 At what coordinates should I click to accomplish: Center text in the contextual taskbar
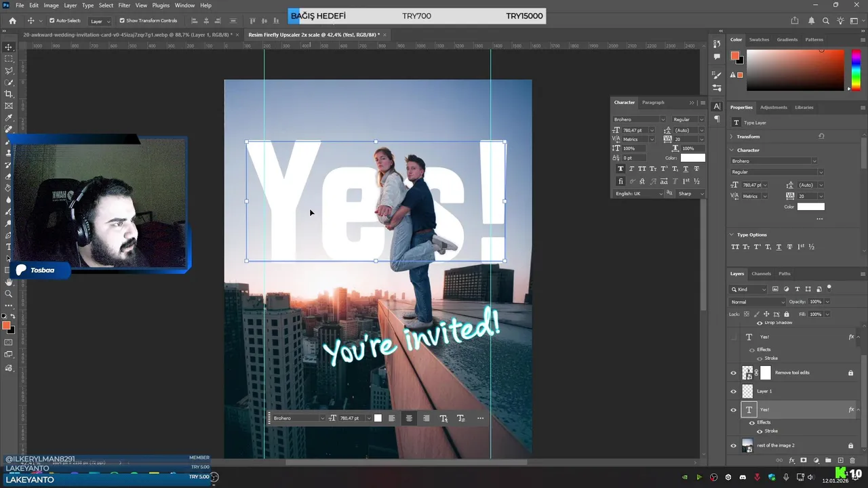tap(409, 418)
